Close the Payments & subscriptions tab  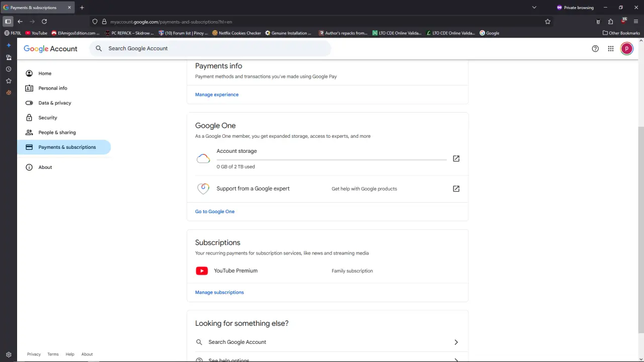point(69,8)
